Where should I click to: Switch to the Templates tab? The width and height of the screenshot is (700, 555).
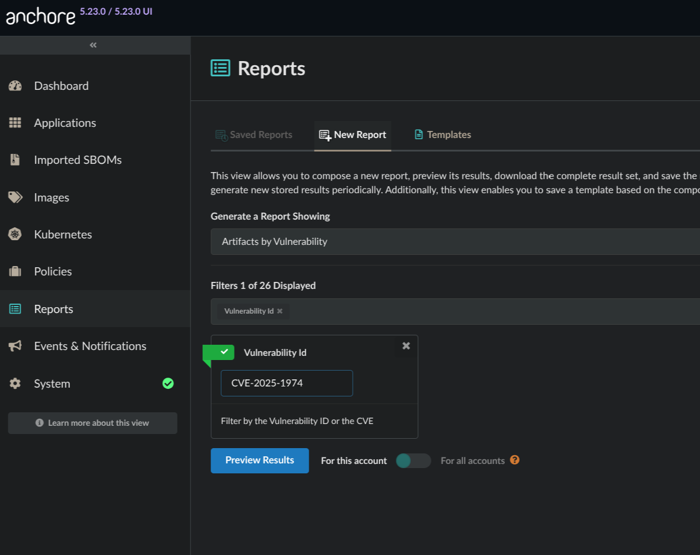click(x=442, y=135)
